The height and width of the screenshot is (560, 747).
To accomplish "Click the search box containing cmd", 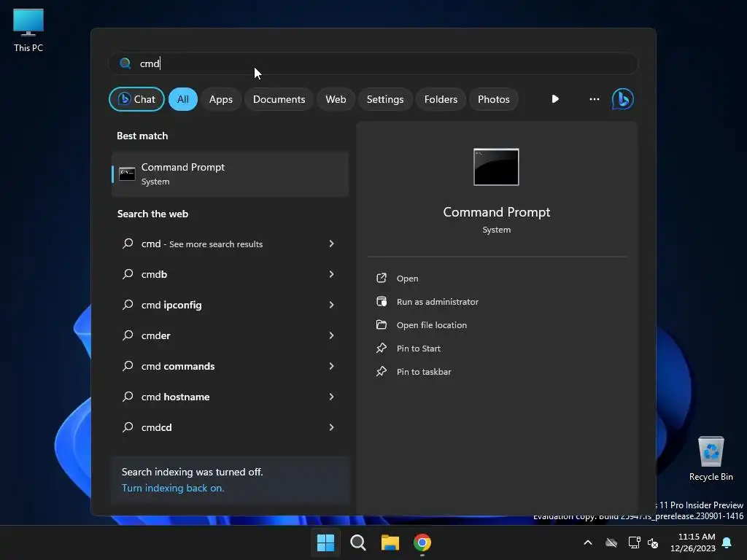I will pos(373,63).
